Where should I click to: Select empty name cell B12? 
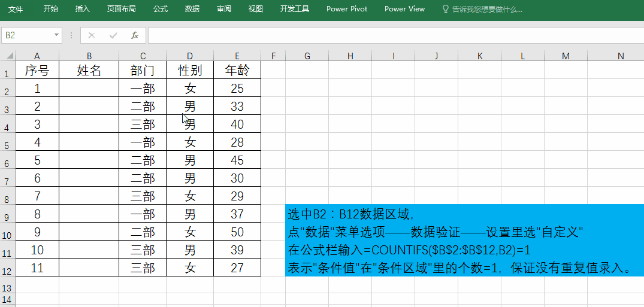point(89,268)
